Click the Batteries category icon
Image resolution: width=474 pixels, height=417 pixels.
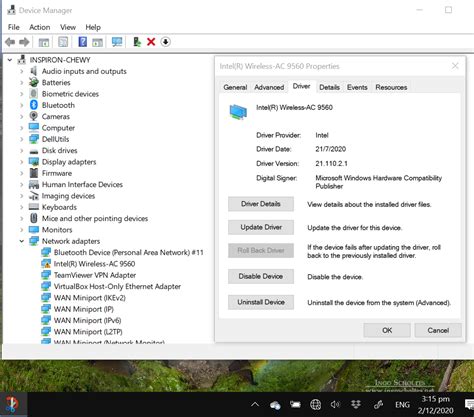[34, 82]
